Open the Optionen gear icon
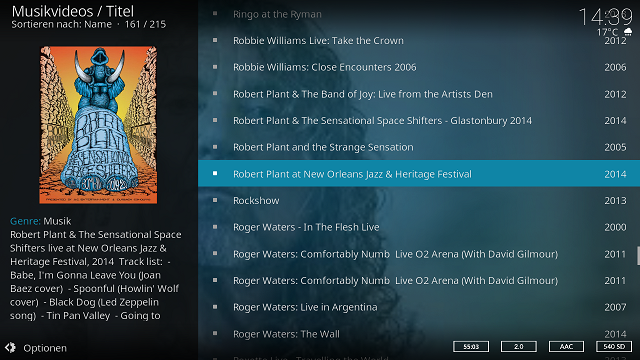The width and height of the screenshot is (640, 360). 10,348
